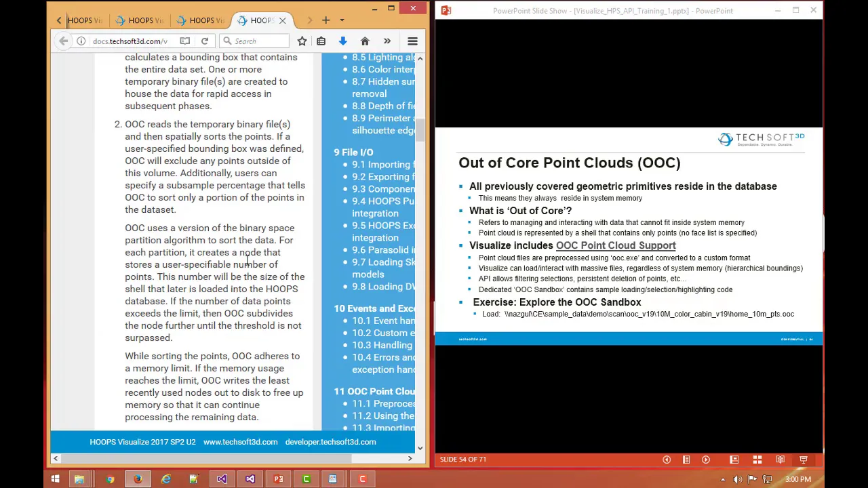
Task: Click the docs.techsoft3d.com address field
Action: [x=130, y=41]
